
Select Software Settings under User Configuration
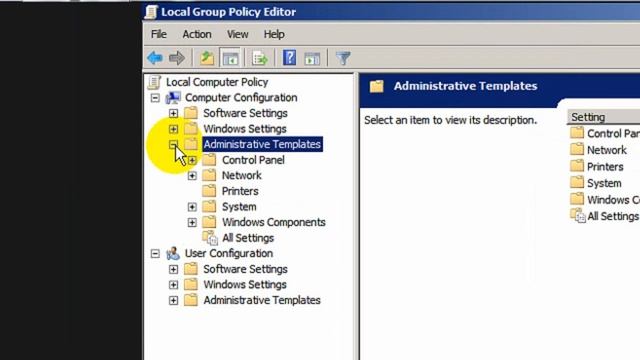click(245, 269)
